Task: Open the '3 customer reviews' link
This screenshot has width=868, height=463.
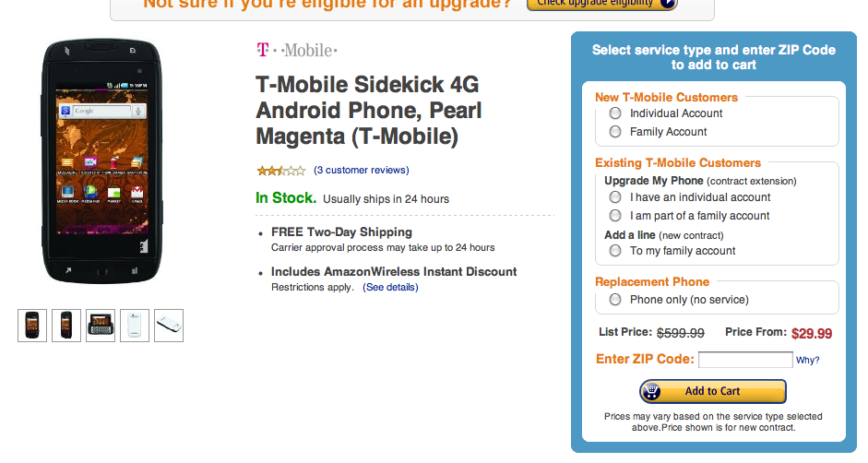Action: click(x=361, y=171)
